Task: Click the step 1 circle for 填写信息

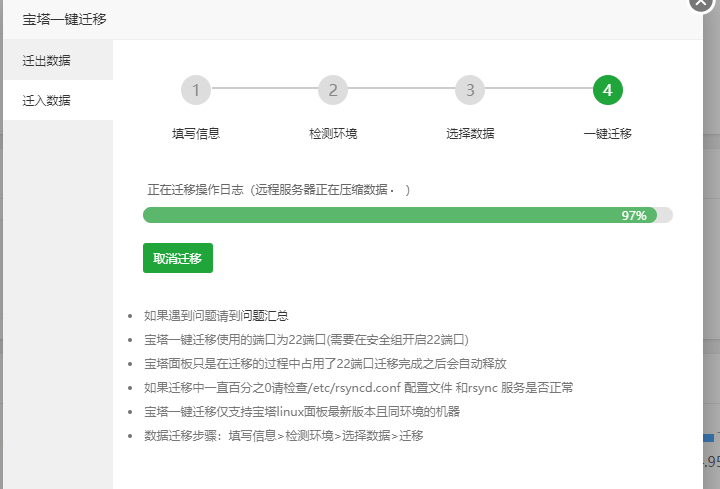Action: pos(196,90)
